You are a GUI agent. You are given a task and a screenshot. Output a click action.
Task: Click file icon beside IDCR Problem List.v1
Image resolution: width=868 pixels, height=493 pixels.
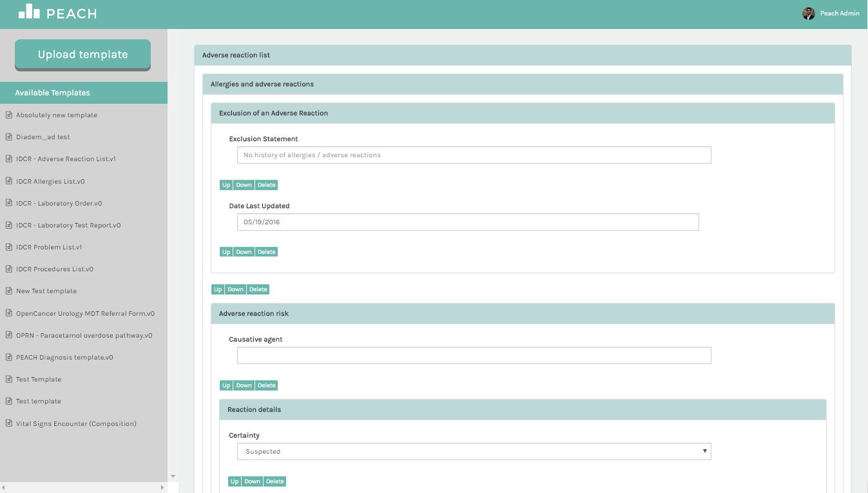point(9,247)
